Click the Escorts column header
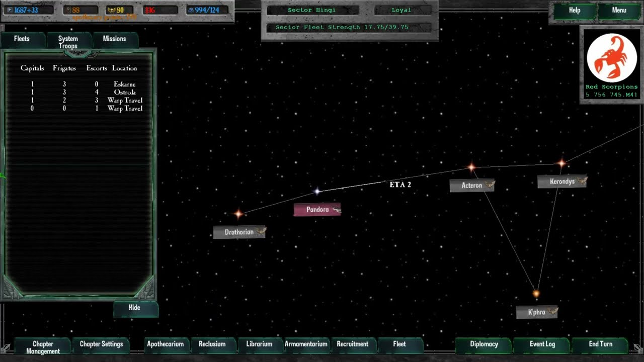 (97, 68)
